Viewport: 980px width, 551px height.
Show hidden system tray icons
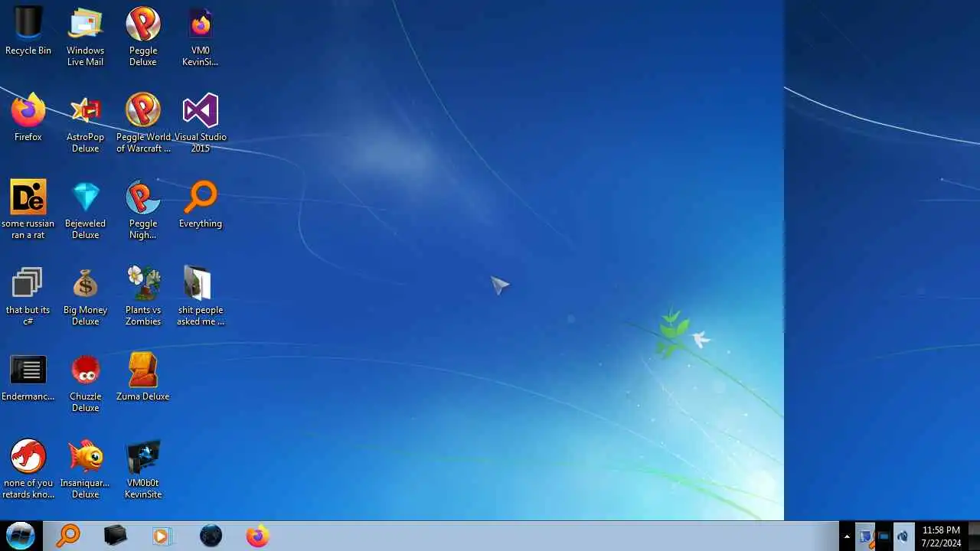(x=847, y=536)
